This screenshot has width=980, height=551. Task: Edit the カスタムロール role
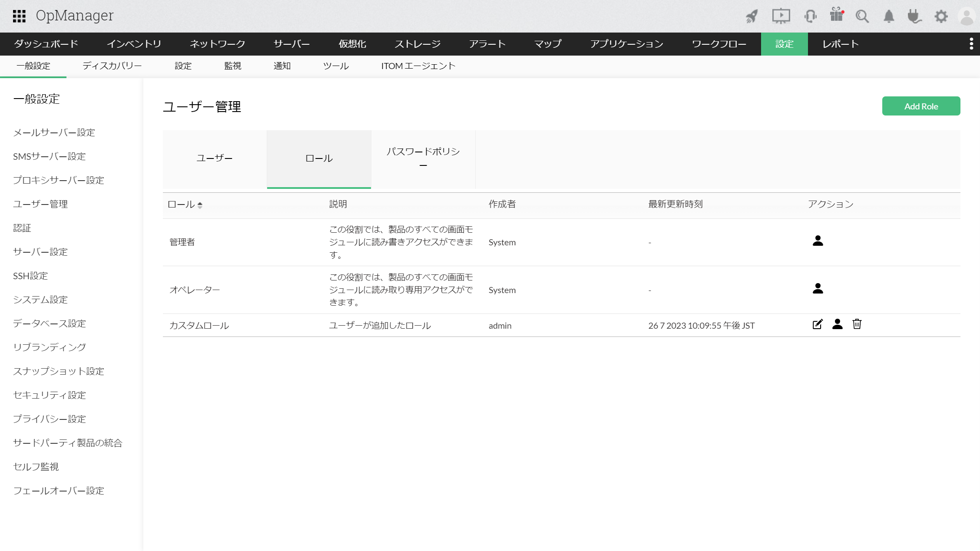818,324
